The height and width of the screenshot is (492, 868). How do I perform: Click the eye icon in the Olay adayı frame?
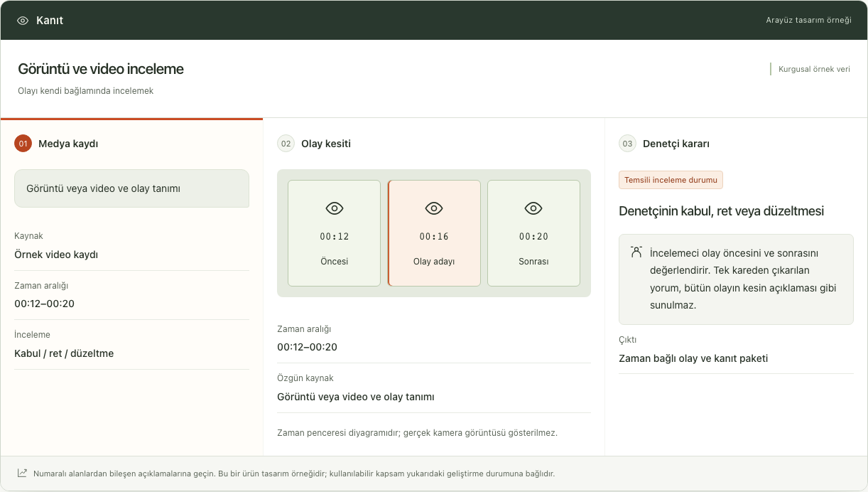click(434, 208)
